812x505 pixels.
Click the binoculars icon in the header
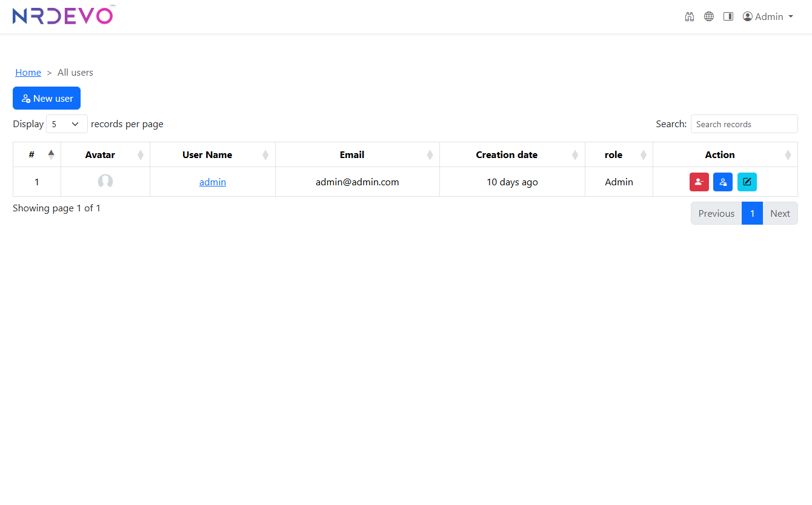689,17
